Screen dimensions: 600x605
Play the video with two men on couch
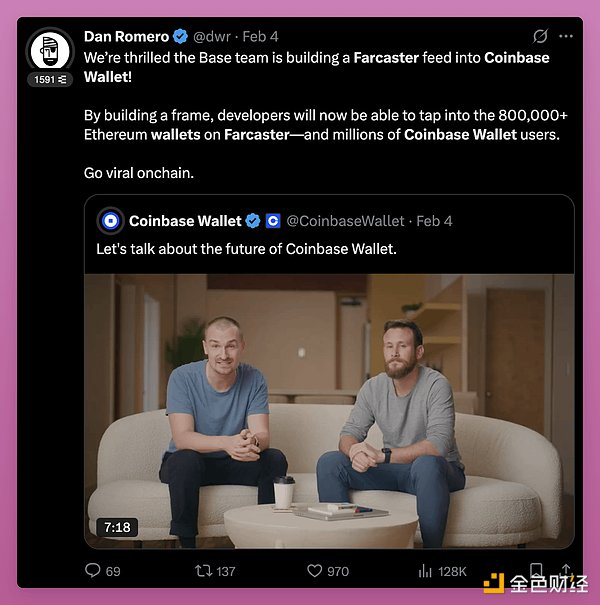329,411
